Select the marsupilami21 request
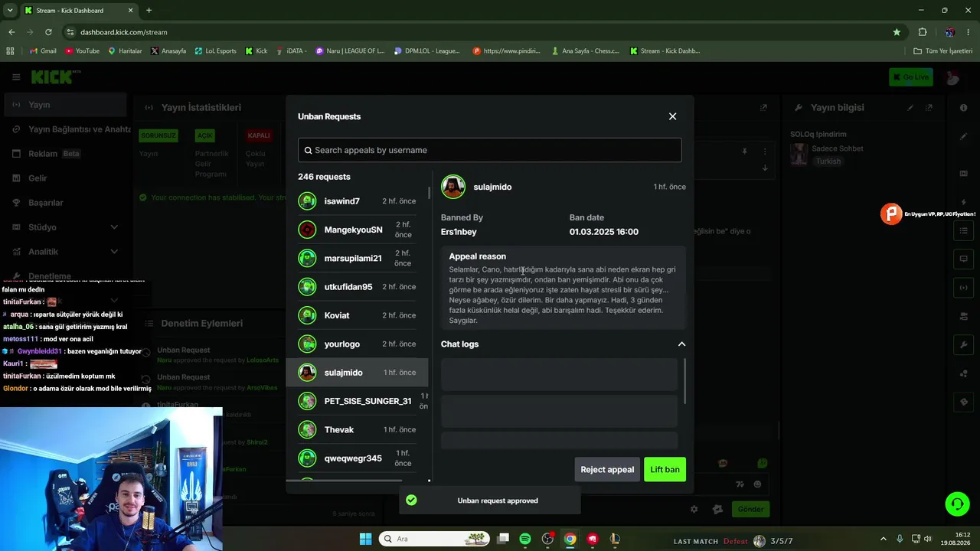The image size is (980, 551). 358,259
